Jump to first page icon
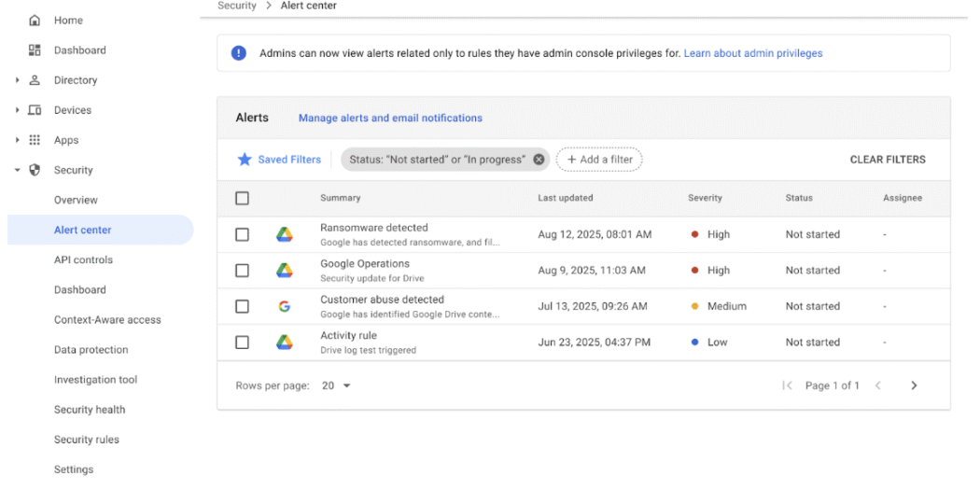980x490 pixels. (x=788, y=385)
